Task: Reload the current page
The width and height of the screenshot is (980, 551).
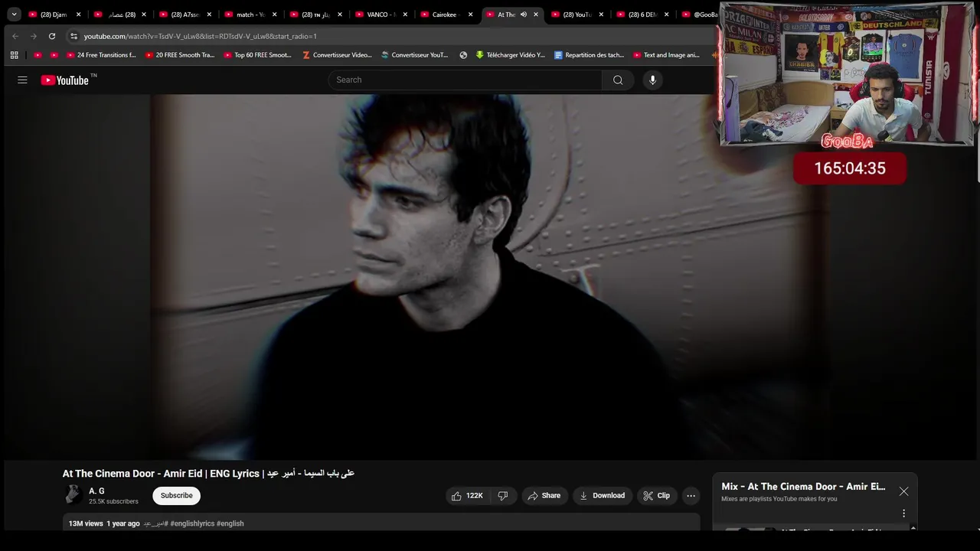Action: coord(52,36)
